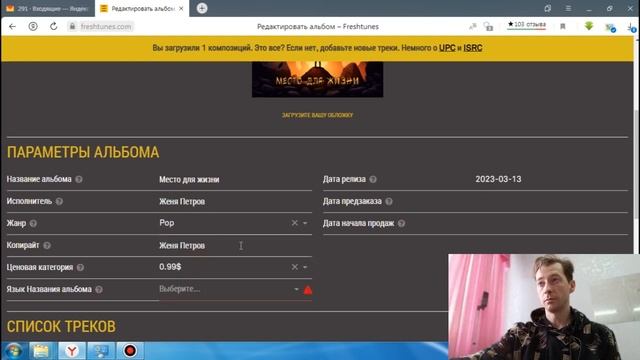This screenshot has width=640, height=360.
Task: Edit album title field Место для жизни
Action: [x=235, y=180]
